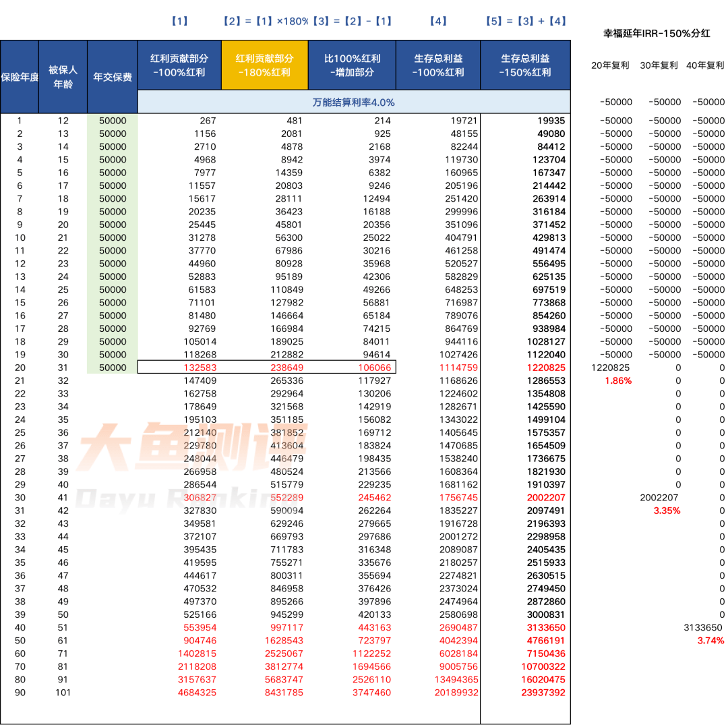
Task: Select the red value 6028184
Action: [x=459, y=654]
